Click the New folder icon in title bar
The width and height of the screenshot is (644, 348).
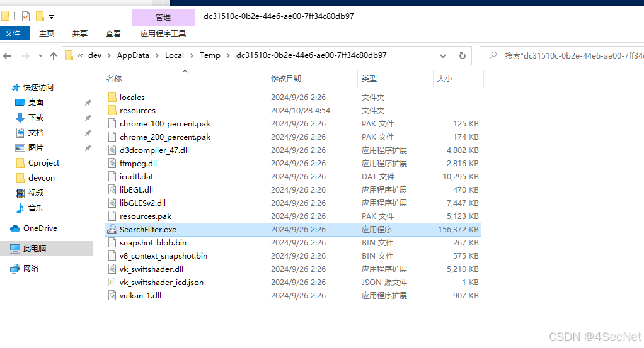coord(40,16)
